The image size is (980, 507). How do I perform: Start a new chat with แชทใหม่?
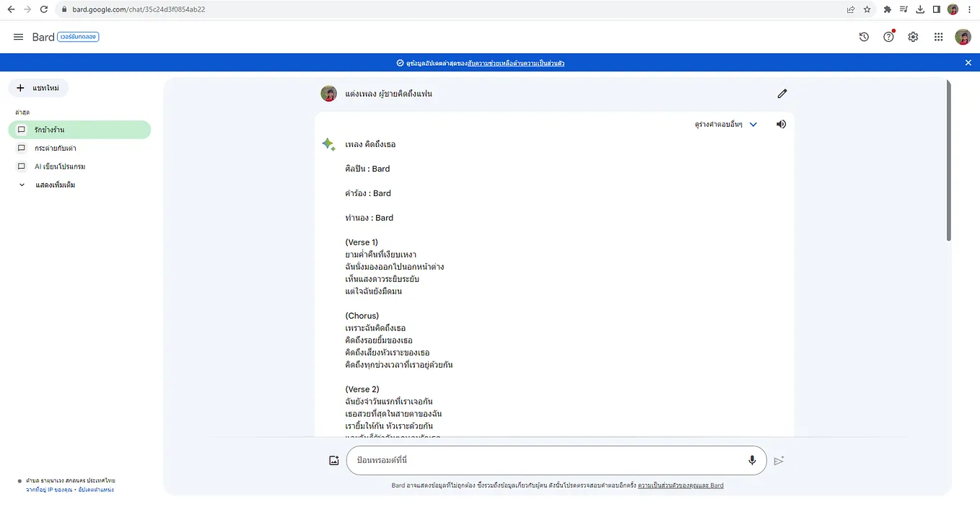tap(38, 87)
